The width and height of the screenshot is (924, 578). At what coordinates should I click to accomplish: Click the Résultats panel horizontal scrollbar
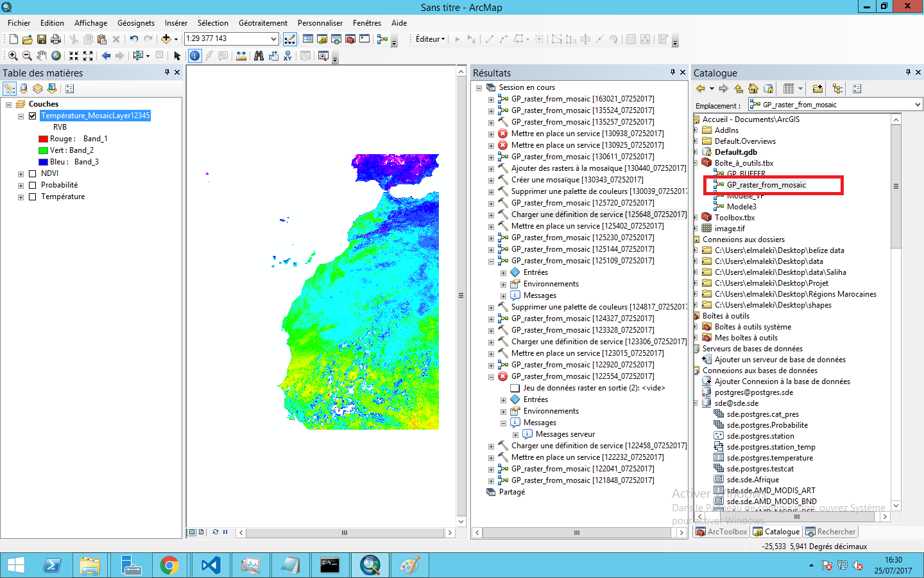click(577, 532)
